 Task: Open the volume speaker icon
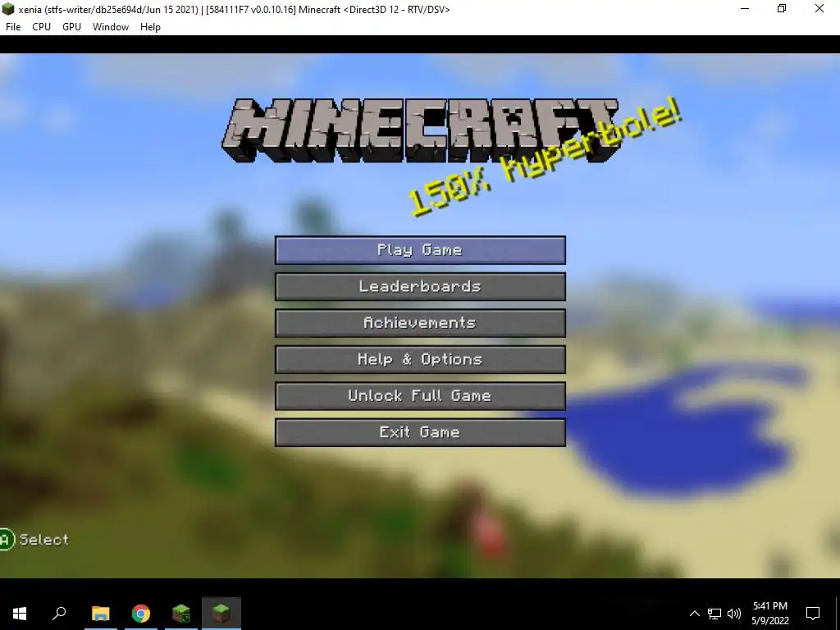pos(734,614)
